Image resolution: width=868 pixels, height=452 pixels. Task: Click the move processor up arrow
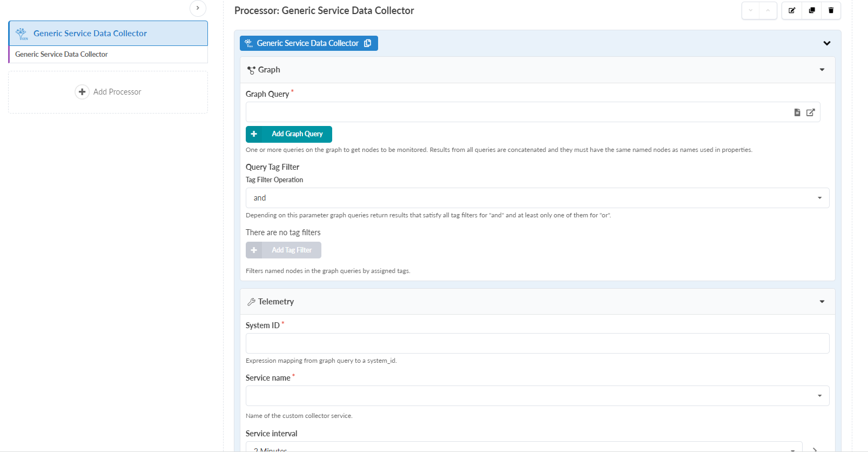768,10
